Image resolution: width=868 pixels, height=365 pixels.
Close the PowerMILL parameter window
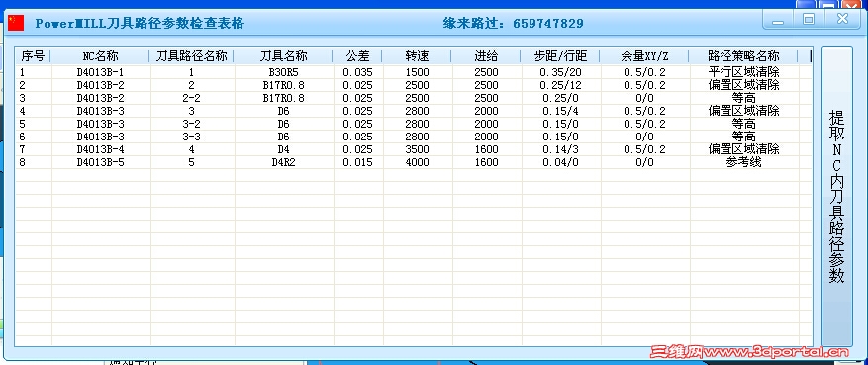842,20
